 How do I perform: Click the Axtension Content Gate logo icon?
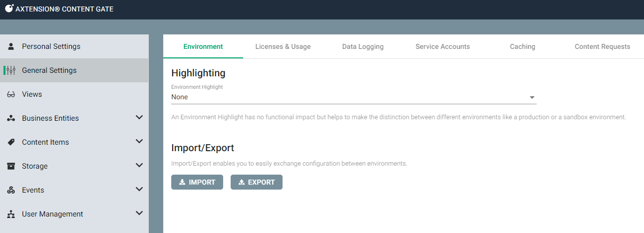9,8
